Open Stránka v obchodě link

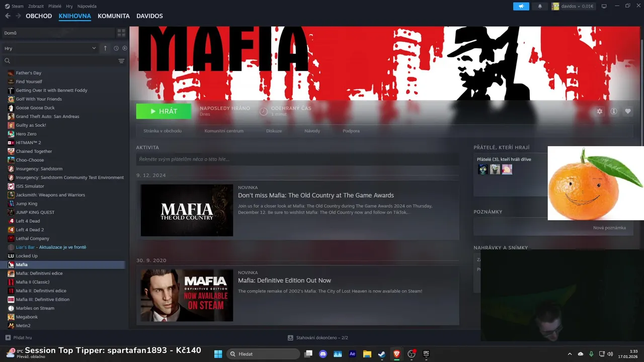click(x=163, y=131)
